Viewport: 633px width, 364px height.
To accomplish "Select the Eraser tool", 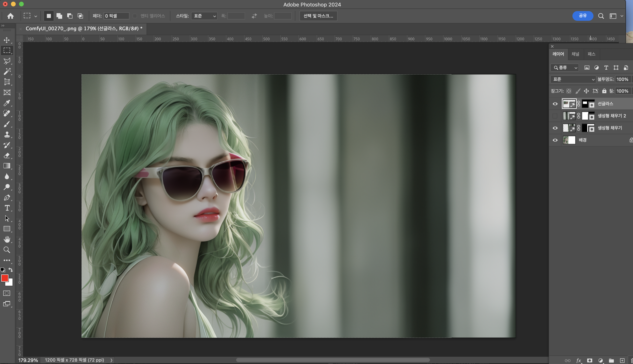I will (x=7, y=156).
